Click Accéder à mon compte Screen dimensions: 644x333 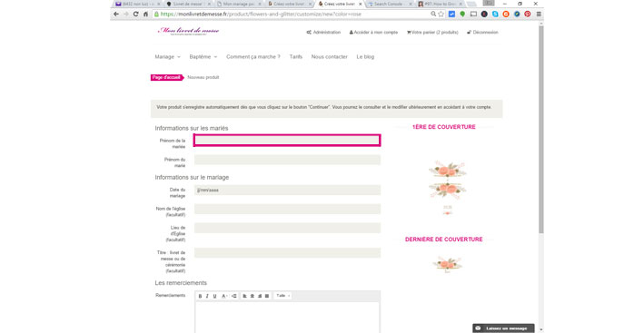[x=373, y=32]
